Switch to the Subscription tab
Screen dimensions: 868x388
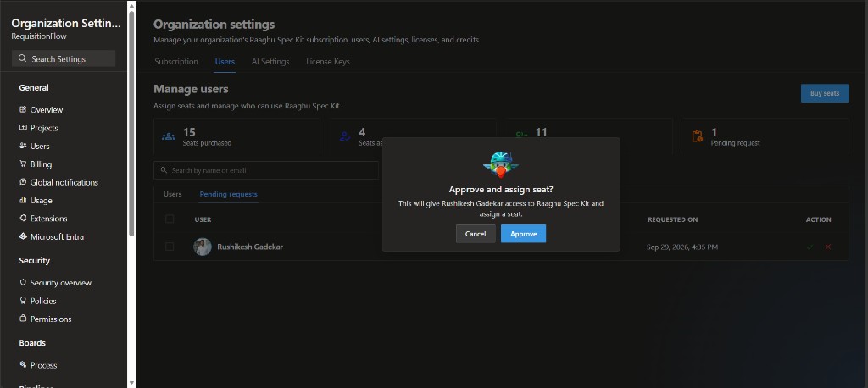[176, 62]
